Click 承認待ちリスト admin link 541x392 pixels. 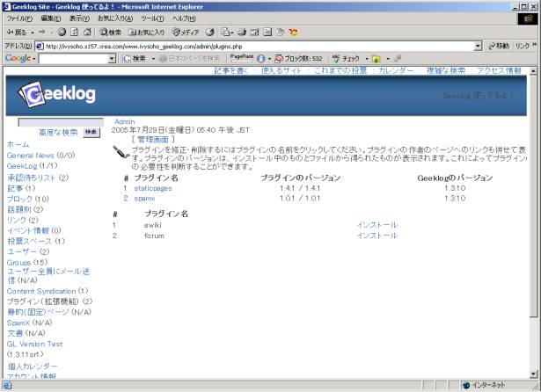(x=32, y=178)
